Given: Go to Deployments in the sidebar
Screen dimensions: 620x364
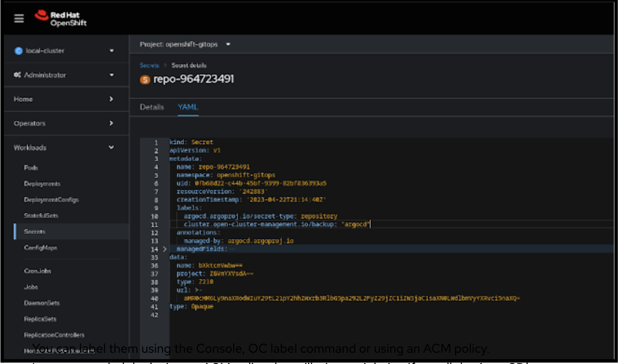Looking at the screenshot, I should click(42, 184).
